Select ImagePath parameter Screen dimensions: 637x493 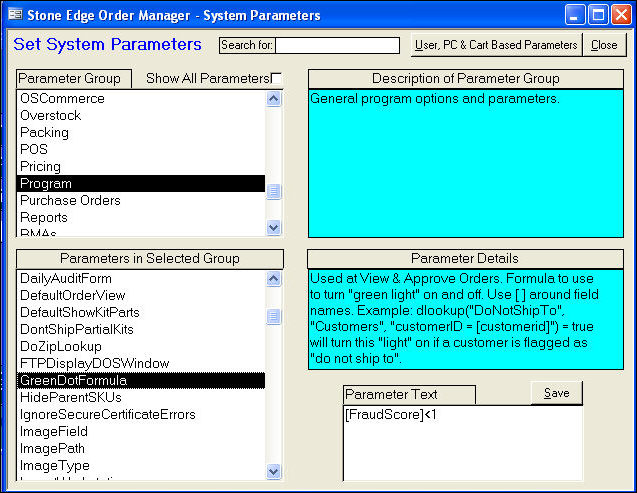click(x=141, y=449)
